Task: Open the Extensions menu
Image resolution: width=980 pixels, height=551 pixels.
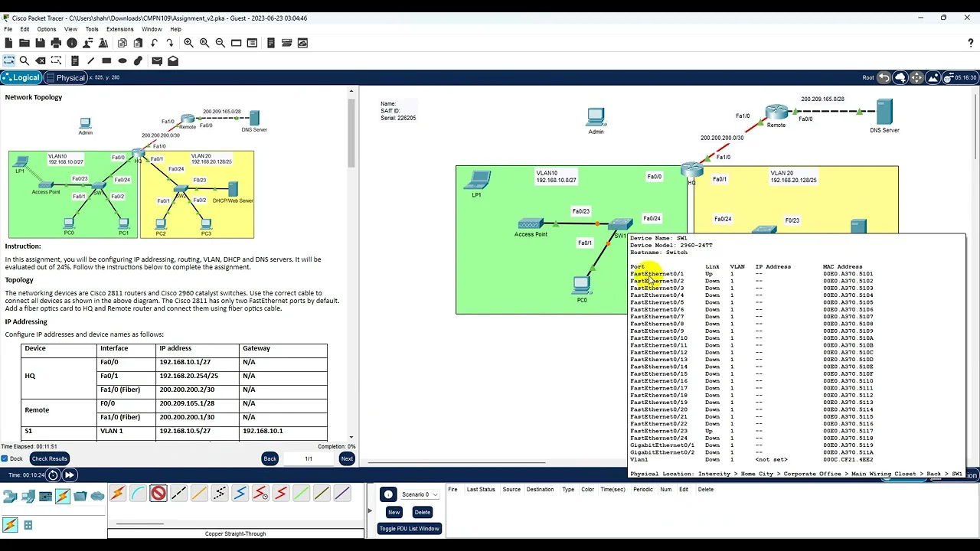Action: pos(120,29)
